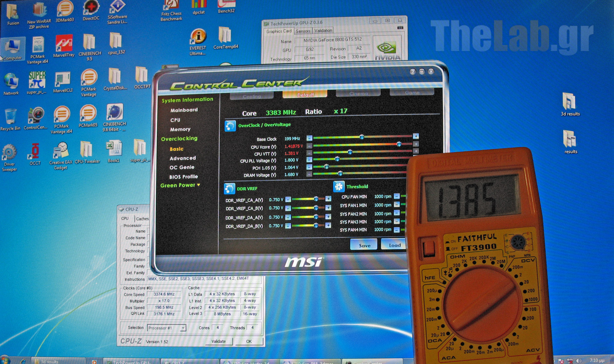Click the GPU-Z camera screenshot icon

click(400, 28)
